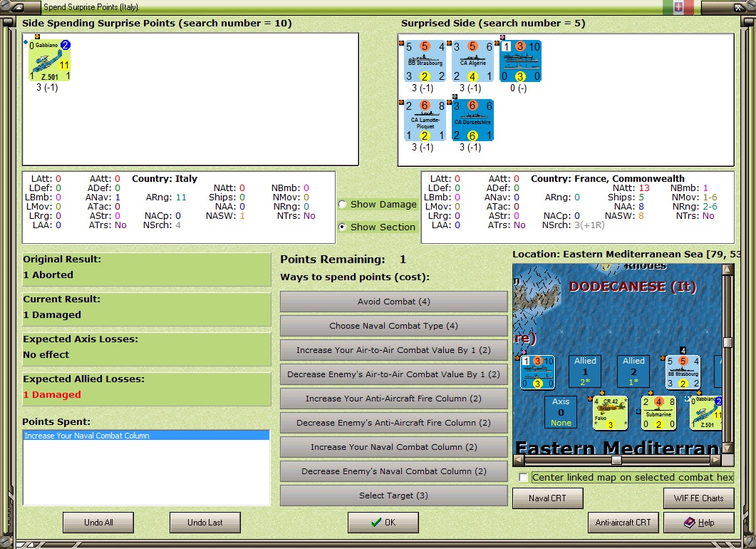756x549 pixels.
Task: Click Increase Your Air-to-Air Combat Value By 1
Action: coord(393,350)
